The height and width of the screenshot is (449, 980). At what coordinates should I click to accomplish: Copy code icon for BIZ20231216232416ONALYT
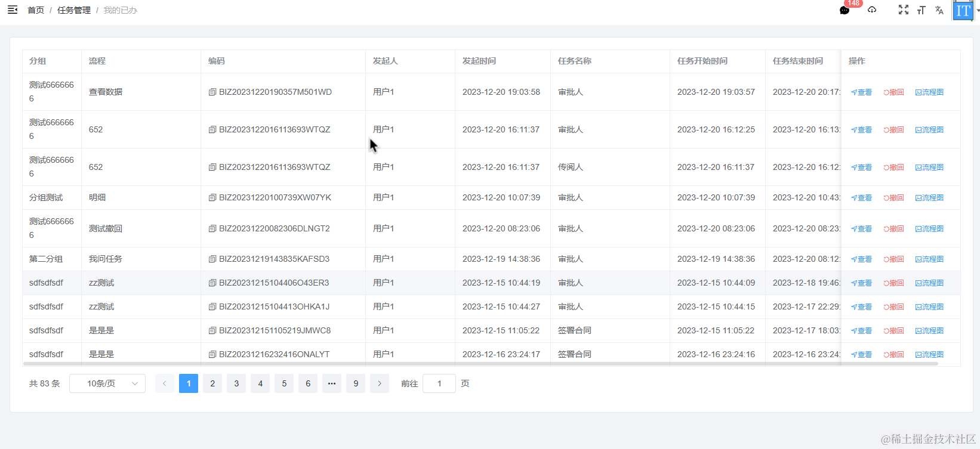212,354
